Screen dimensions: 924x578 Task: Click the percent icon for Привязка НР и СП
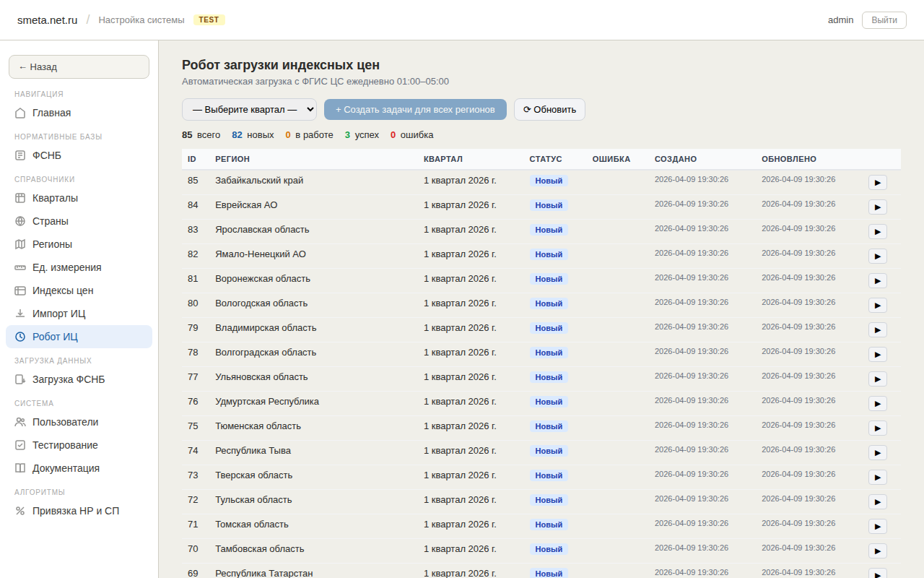(x=20, y=511)
